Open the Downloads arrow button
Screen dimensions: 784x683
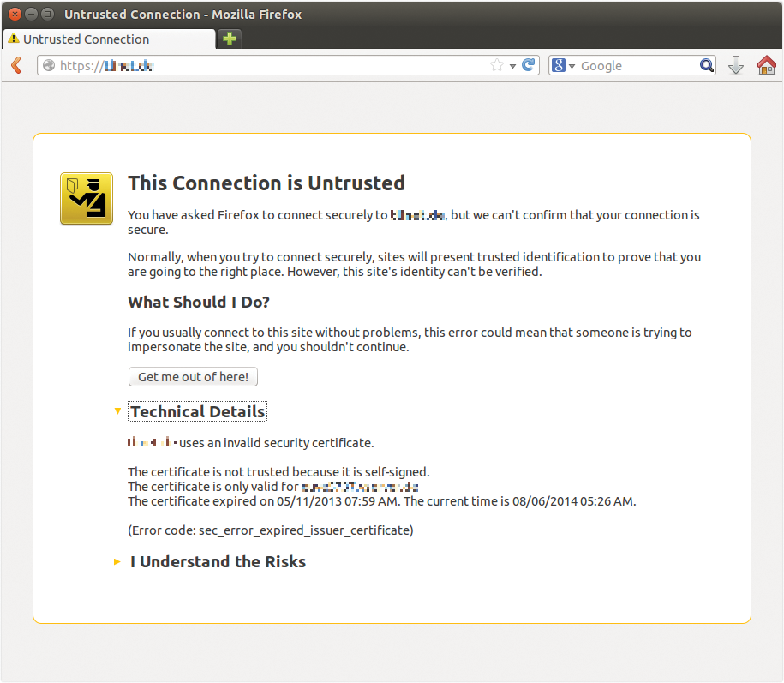pyautogui.click(x=736, y=65)
